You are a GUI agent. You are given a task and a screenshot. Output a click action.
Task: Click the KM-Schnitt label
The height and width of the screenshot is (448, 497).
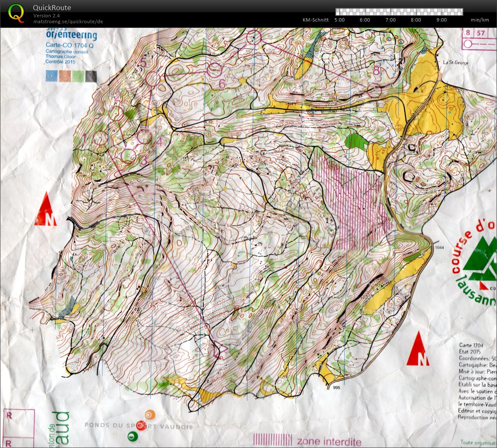[316, 20]
